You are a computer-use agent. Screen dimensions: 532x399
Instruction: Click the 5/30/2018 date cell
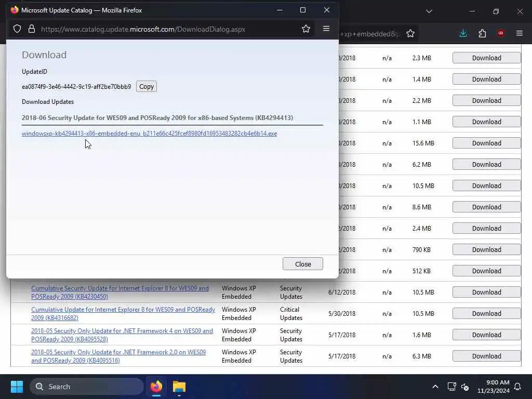(342, 313)
